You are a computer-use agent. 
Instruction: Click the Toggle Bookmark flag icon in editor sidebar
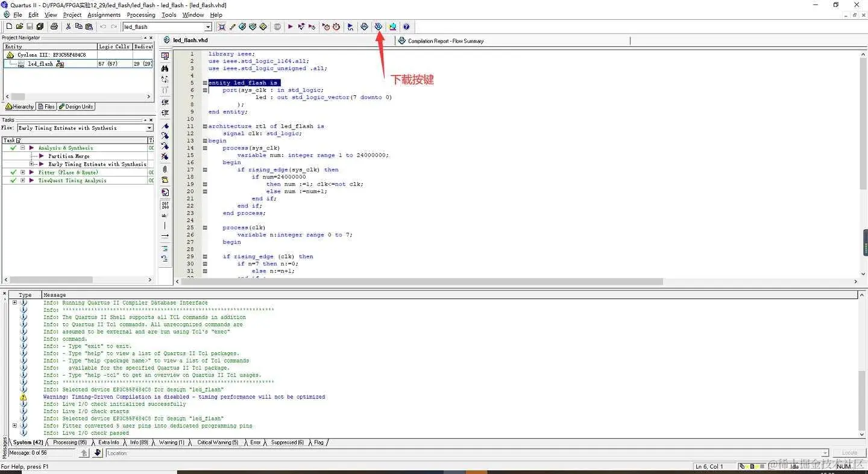(165, 125)
